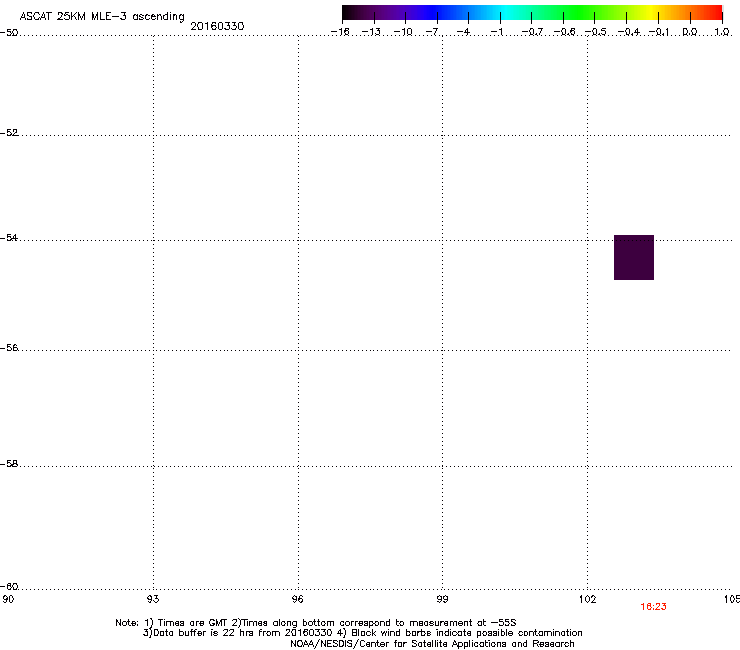Click the latitude label -58

9,464
